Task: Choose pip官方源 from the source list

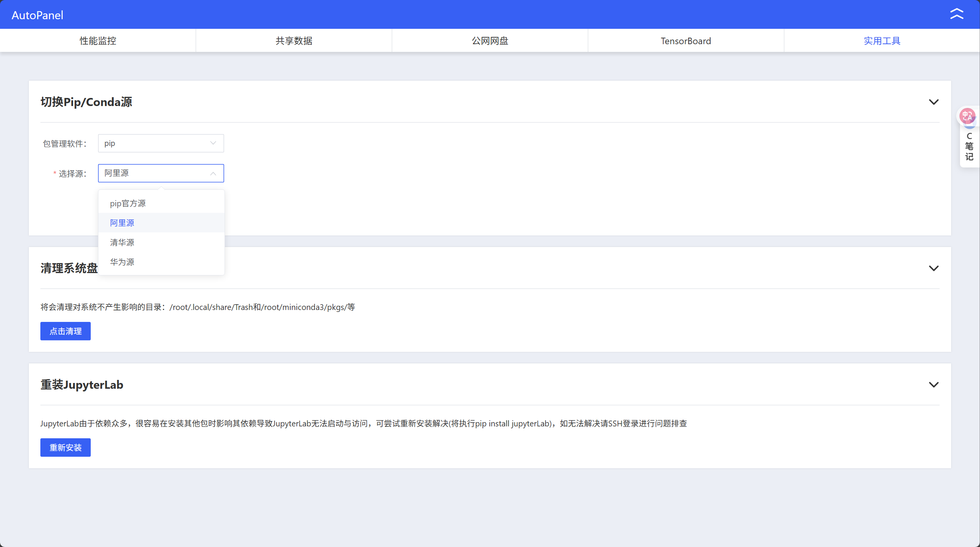Action: [161, 203]
